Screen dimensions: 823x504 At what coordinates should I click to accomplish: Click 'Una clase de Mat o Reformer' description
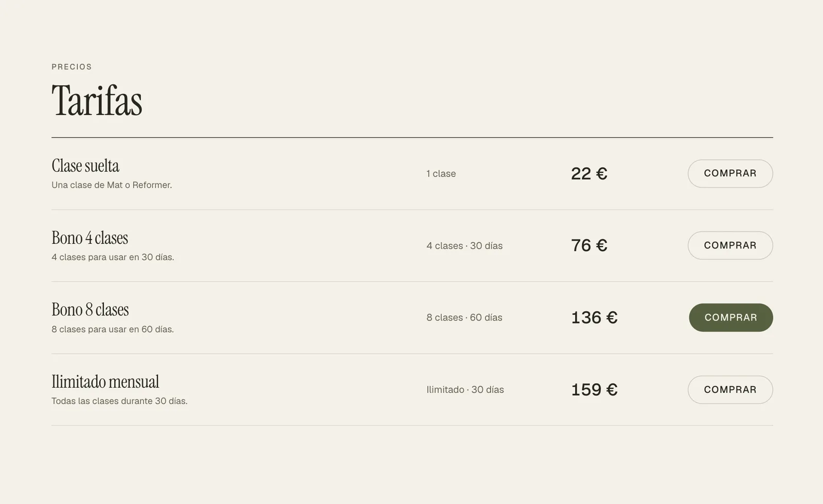point(112,185)
